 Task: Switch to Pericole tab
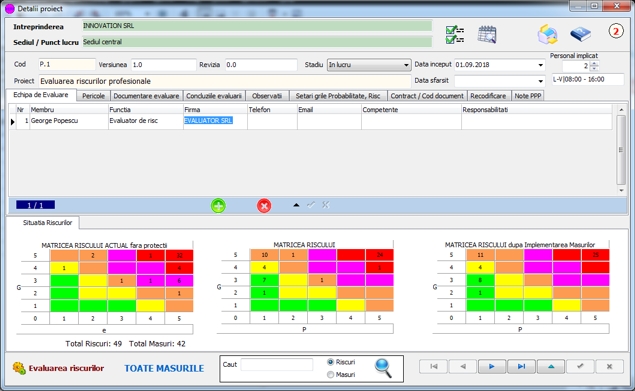(94, 96)
